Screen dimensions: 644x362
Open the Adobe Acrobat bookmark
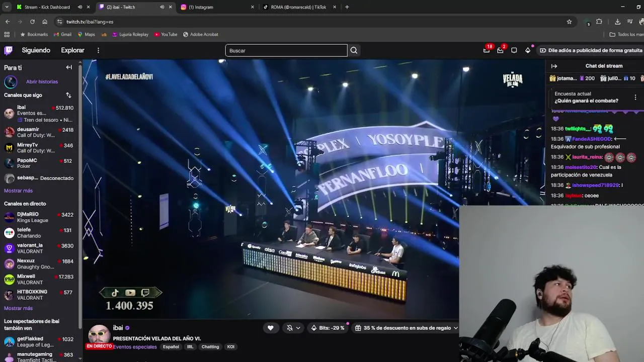coord(200,34)
